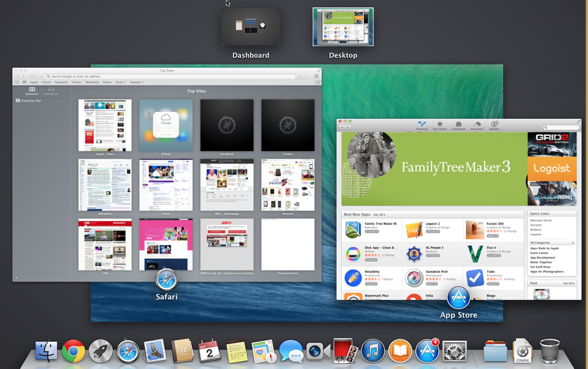588x369 pixels.
Task: Open Mail stamp icon in Dock
Action: (x=155, y=351)
